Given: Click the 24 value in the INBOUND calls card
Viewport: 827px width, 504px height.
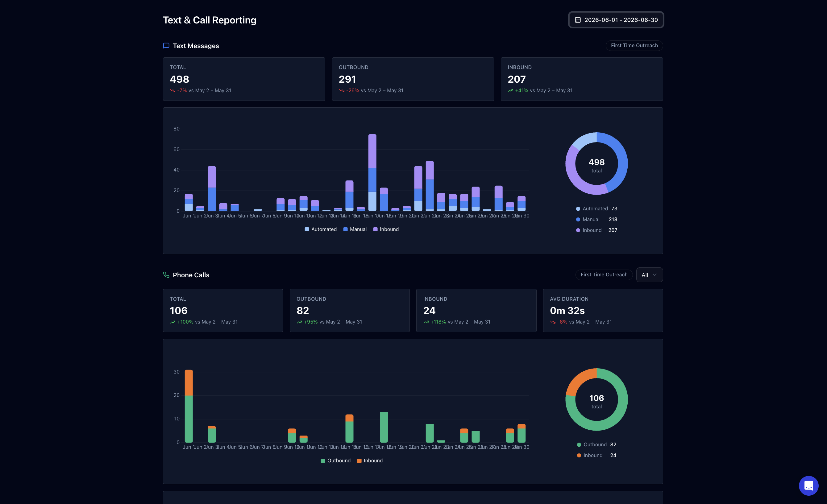Looking at the screenshot, I should coord(429,311).
